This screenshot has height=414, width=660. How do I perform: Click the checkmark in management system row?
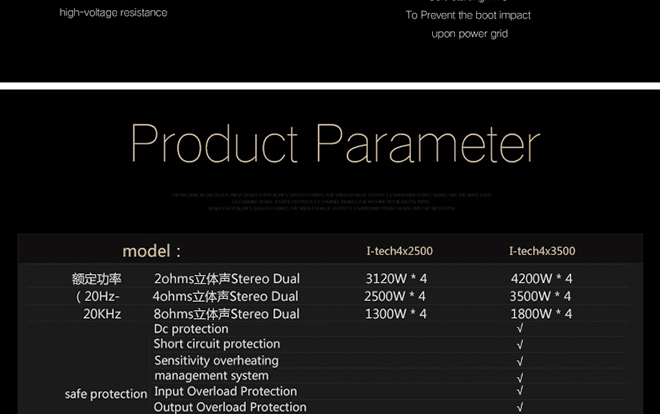(520, 377)
